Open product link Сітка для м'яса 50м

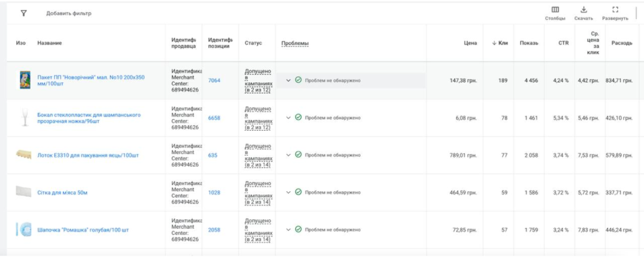point(62,193)
